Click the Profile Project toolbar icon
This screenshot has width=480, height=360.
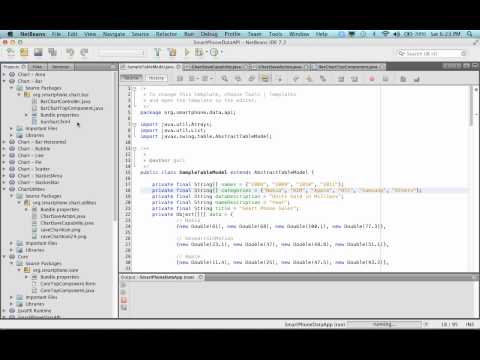click(x=214, y=52)
